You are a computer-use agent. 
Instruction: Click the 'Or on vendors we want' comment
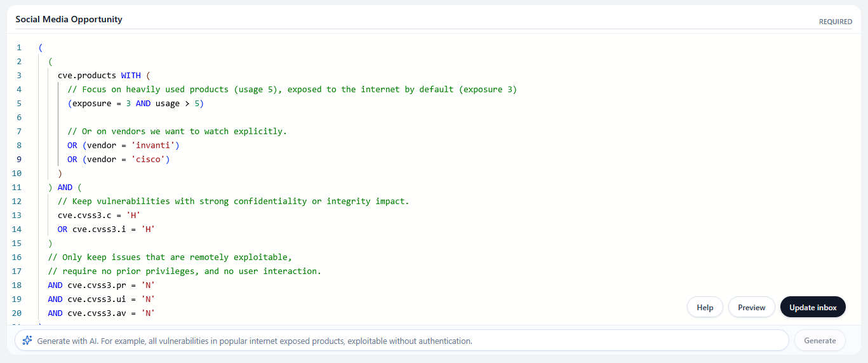177,131
